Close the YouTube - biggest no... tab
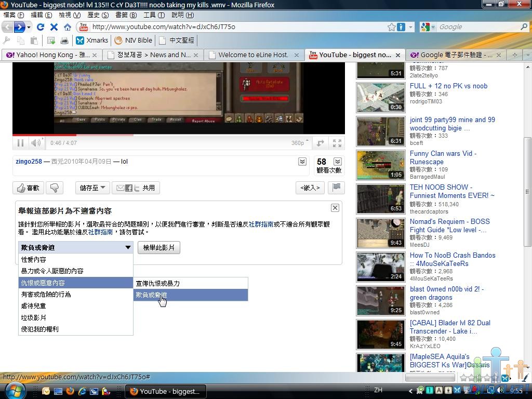 [x=398, y=55]
